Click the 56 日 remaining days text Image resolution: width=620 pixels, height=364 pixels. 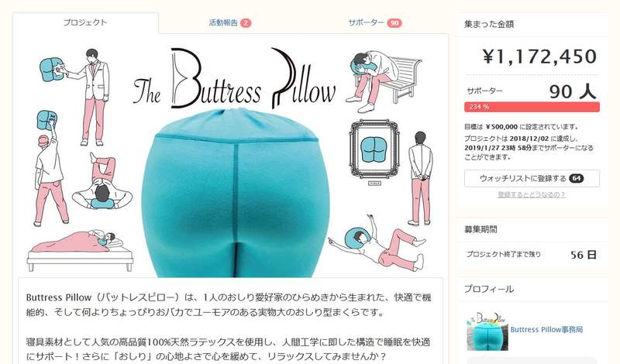(584, 255)
